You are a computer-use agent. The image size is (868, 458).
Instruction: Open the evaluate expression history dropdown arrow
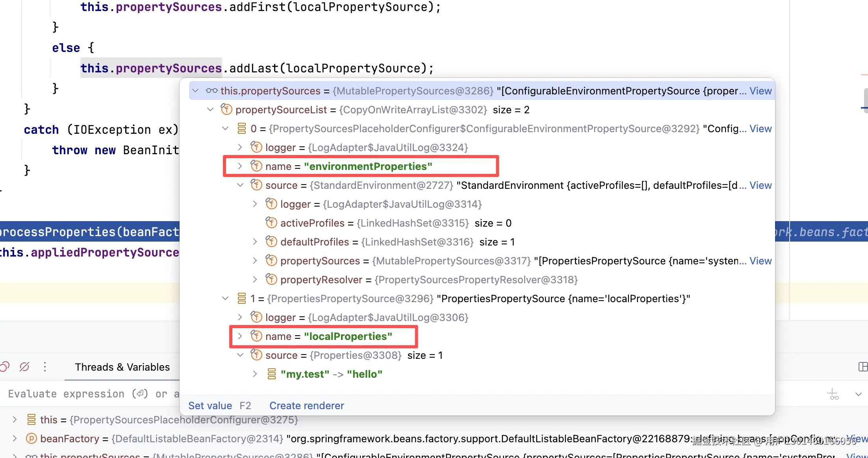[x=858, y=394]
